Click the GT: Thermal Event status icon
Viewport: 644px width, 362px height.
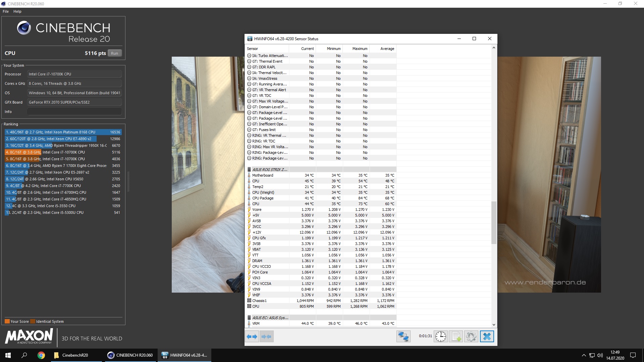click(249, 61)
